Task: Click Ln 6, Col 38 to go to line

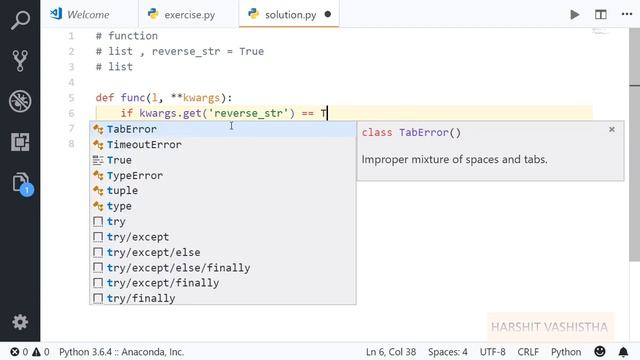Action: pyautogui.click(x=391, y=352)
